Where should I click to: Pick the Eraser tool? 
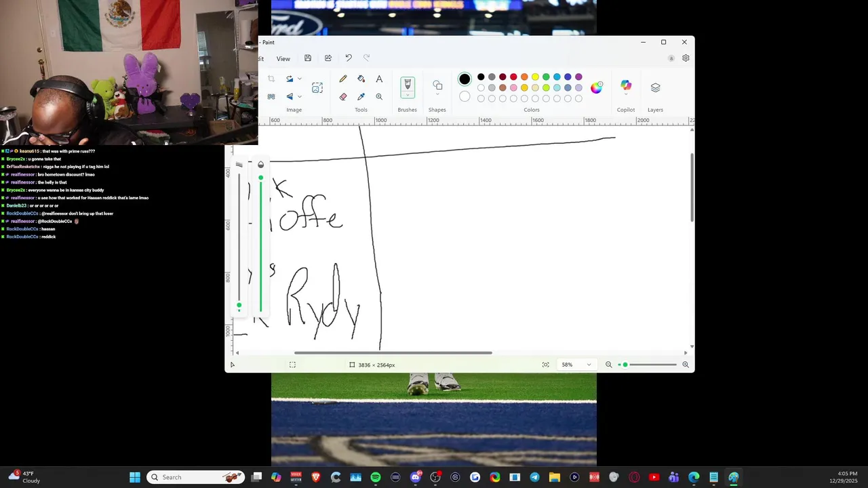pos(343,96)
